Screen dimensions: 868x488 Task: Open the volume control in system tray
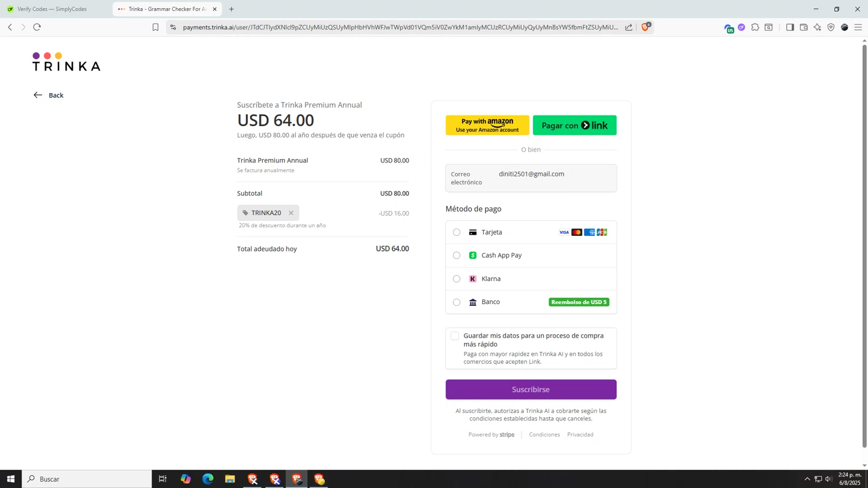tap(829, 479)
